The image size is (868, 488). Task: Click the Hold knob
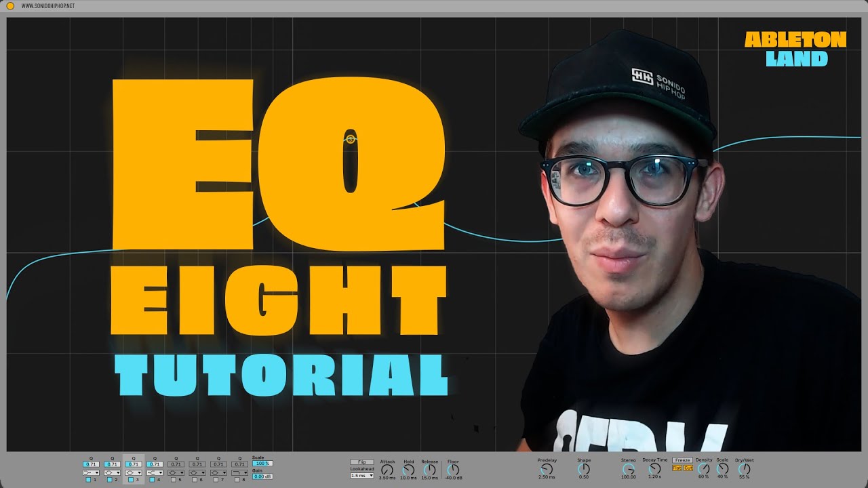coord(408,470)
